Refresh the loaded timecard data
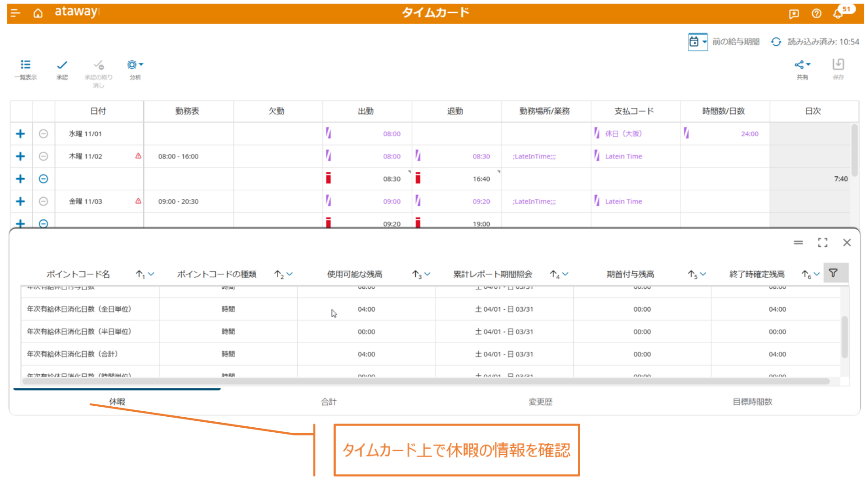Screen dimensions: 868x483 point(776,42)
